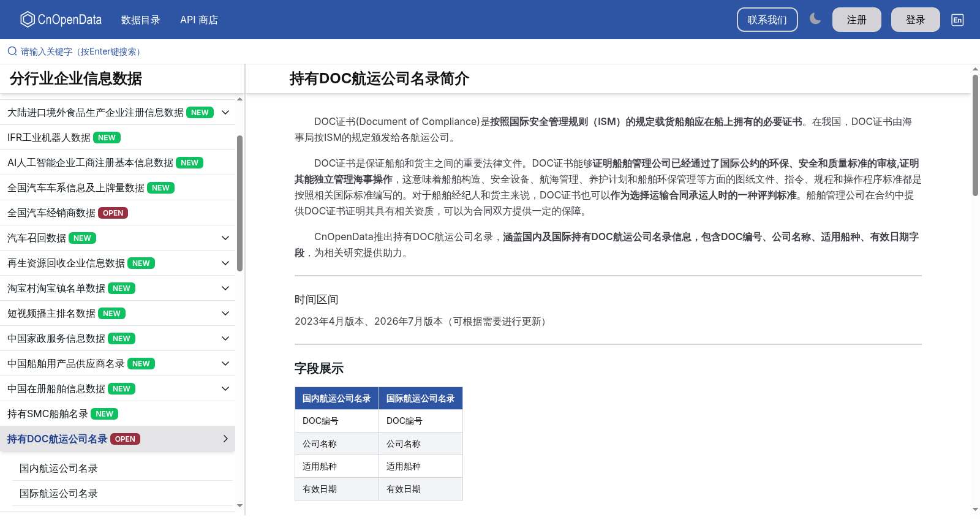Click sidebar scrollbar up arrow
980x525 pixels.
tap(239, 99)
